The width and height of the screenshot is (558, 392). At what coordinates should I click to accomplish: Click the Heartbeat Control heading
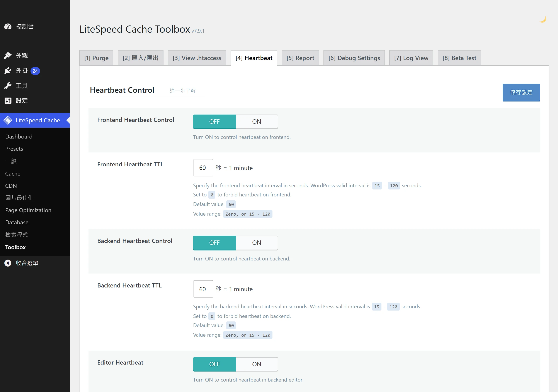[x=122, y=90]
